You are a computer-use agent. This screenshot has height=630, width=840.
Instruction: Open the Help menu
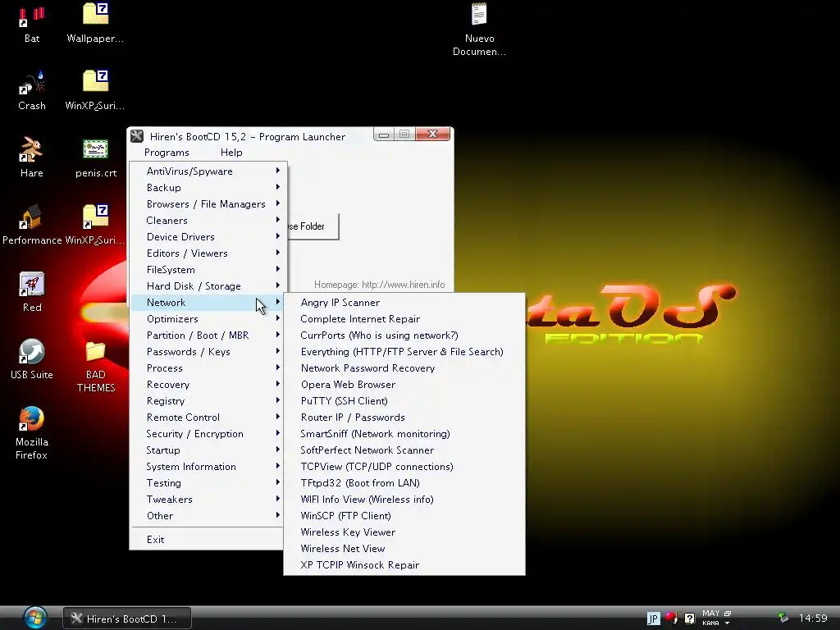pos(231,152)
